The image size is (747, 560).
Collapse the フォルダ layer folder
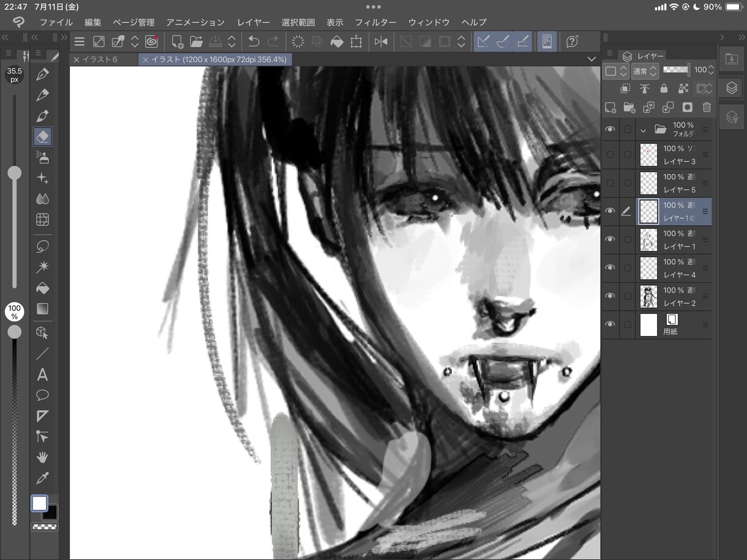coord(644,130)
